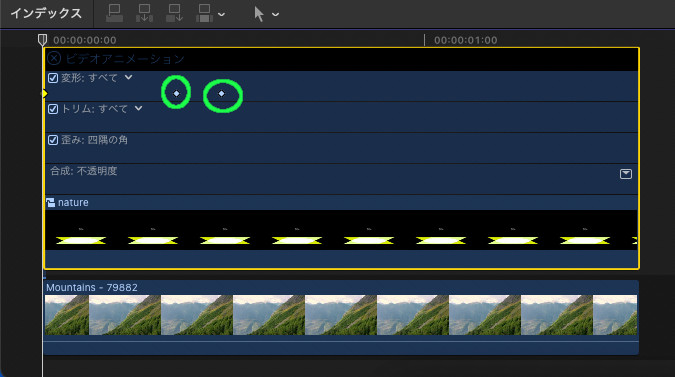Expand the 合成: 不透明度 fade editor
The height and width of the screenshot is (377, 675).
click(625, 174)
